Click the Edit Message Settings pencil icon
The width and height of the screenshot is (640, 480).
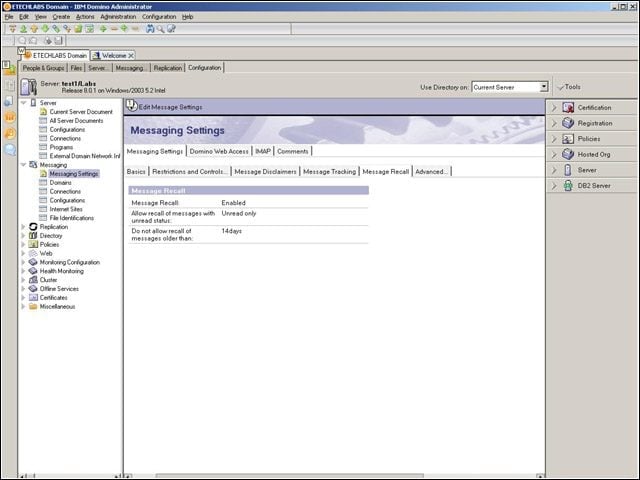pyautogui.click(x=131, y=106)
